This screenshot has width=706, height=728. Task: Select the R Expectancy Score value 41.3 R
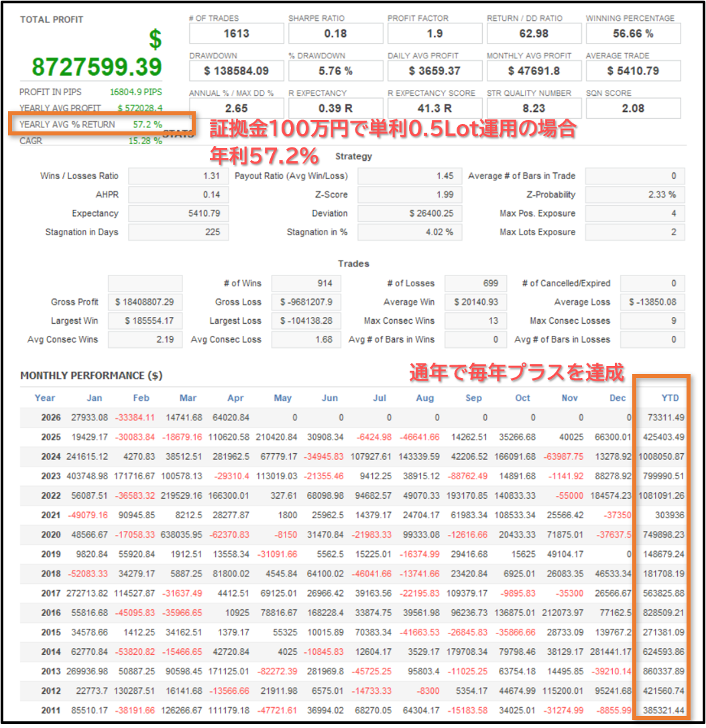[434, 109]
